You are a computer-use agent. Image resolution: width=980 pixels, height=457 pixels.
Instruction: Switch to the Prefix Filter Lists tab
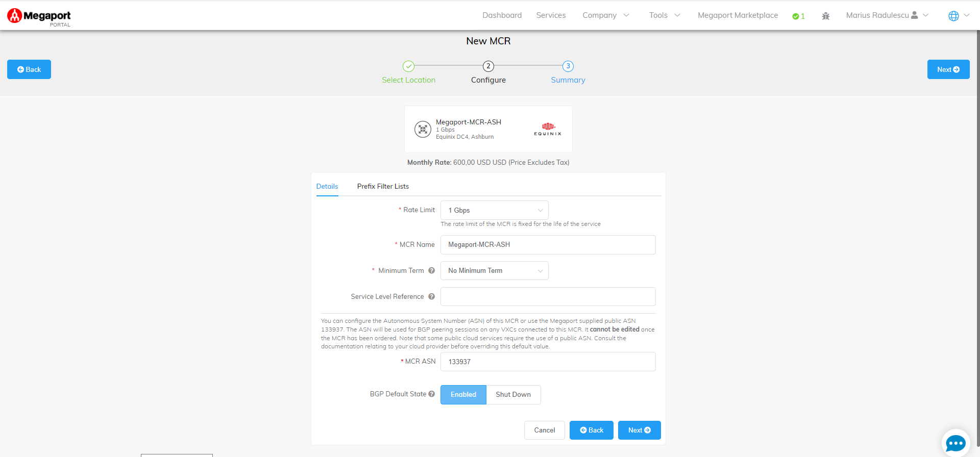[x=383, y=187]
